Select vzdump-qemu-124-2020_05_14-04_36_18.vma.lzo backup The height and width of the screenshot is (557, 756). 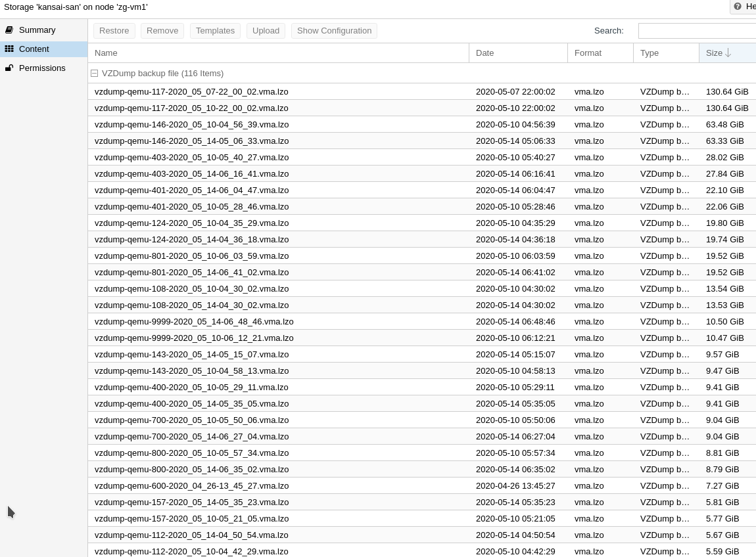click(422, 239)
